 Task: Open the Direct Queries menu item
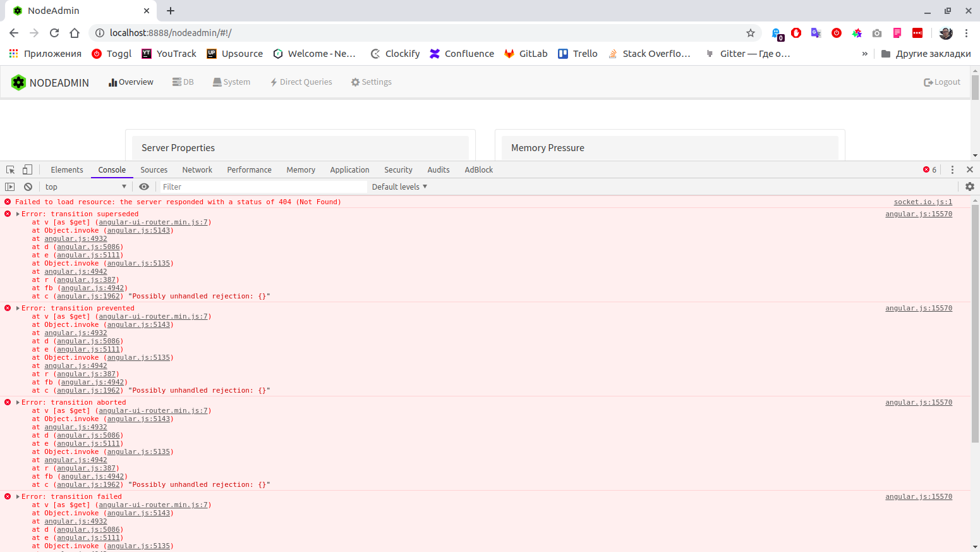(301, 82)
